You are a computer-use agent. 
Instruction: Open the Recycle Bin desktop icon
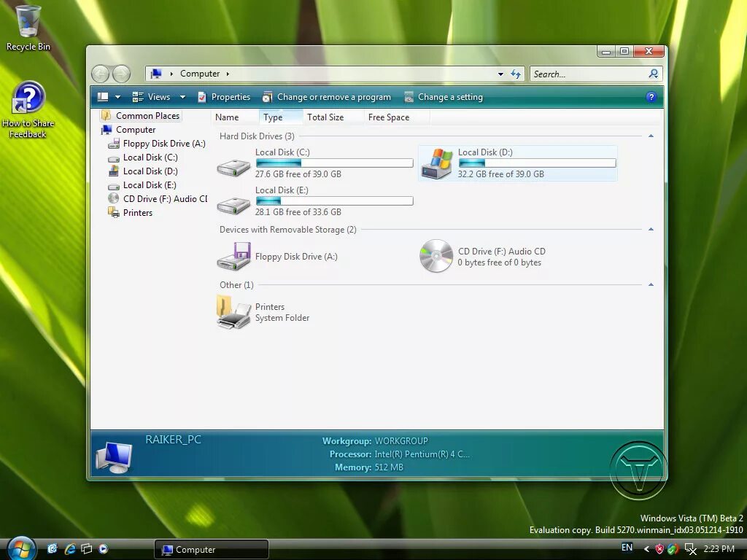[x=28, y=28]
